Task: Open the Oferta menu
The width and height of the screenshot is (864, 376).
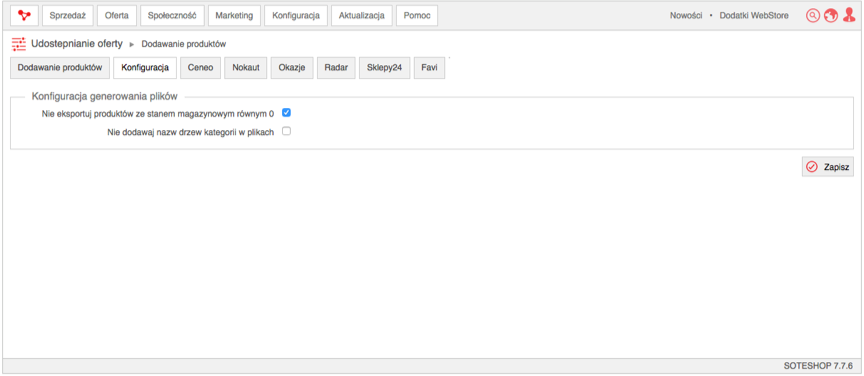Action: click(x=117, y=15)
